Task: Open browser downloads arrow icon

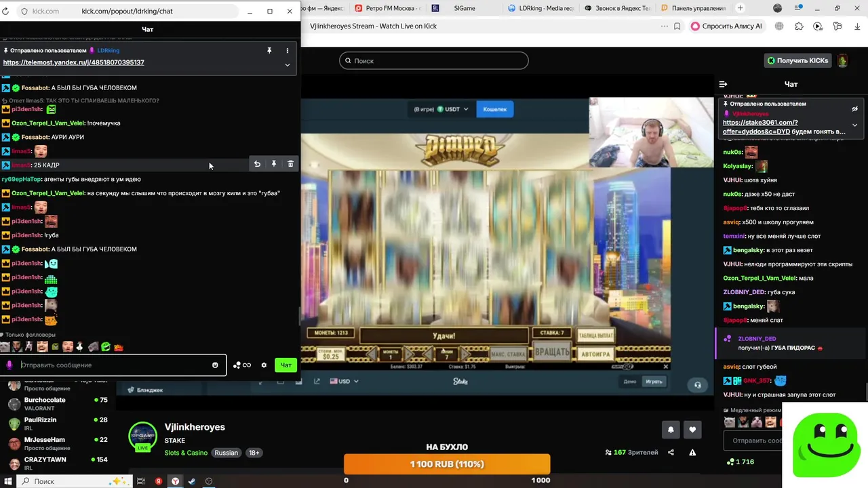Action: [x=856, y=26]
